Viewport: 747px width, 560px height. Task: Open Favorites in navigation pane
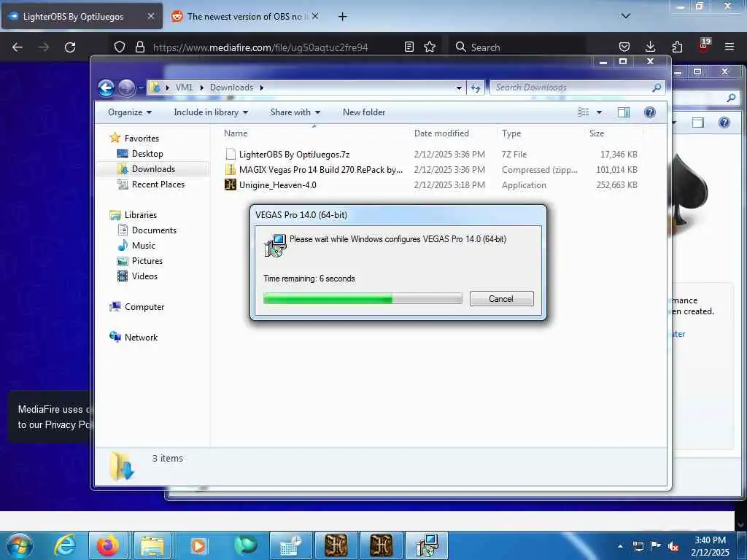[142, 138]
